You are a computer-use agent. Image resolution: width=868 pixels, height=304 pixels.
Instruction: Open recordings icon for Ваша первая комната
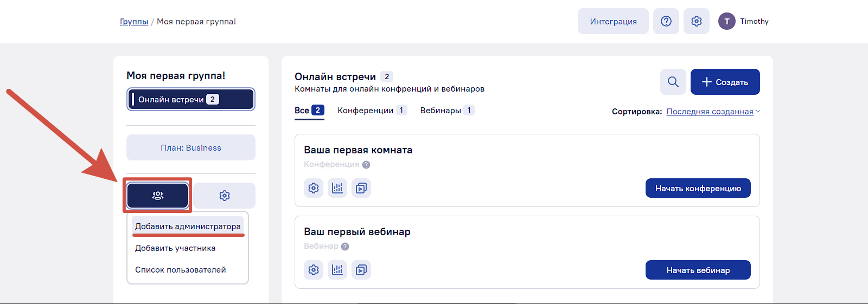pyautogui.click(x=361, y=188)
